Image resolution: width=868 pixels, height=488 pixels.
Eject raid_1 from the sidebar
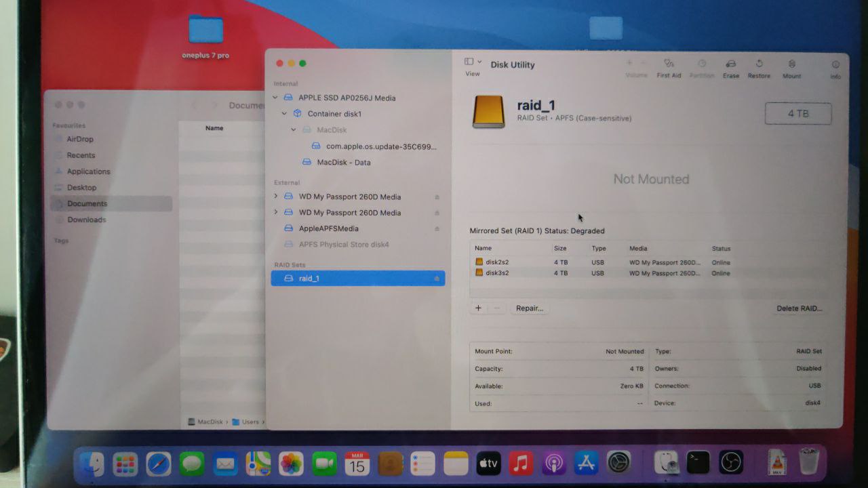(x=437, y=279)
